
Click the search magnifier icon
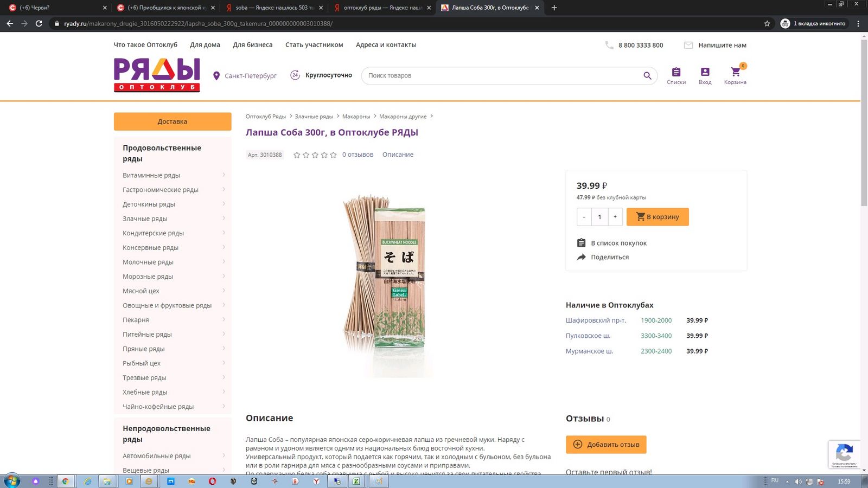point(647,76)
